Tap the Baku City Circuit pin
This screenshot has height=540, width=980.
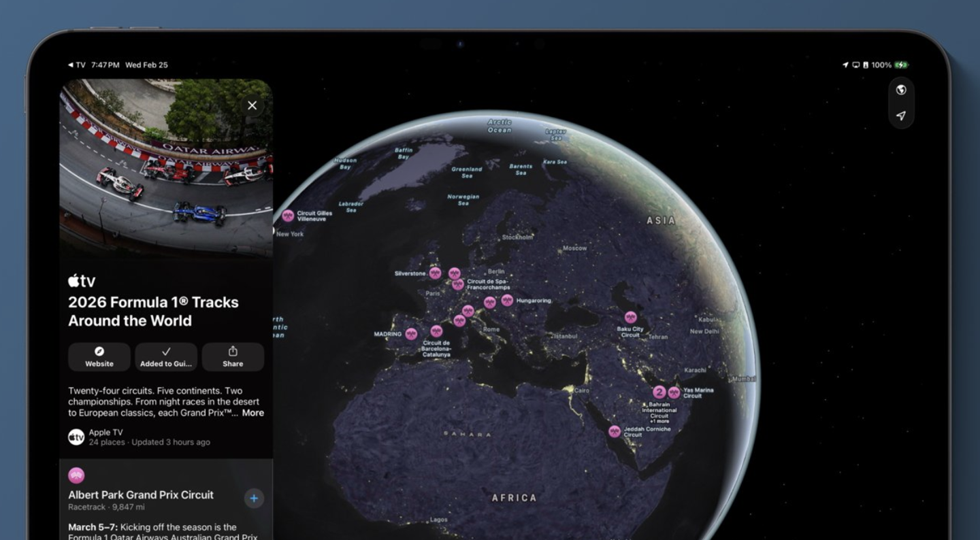coord(630,318)
